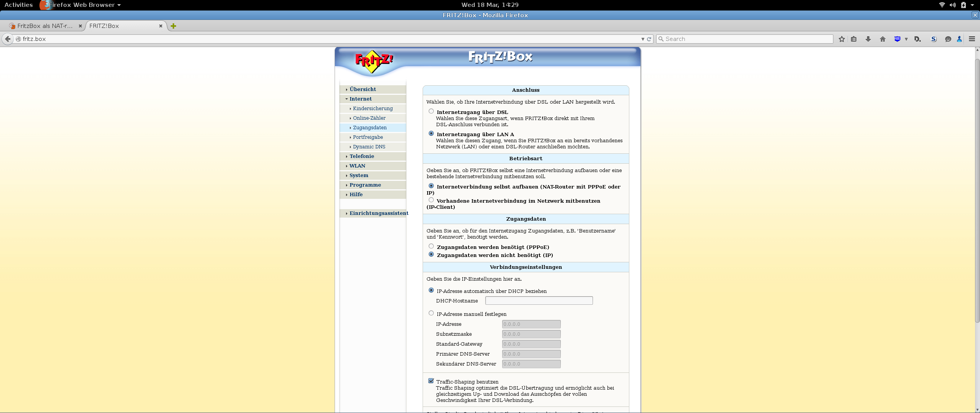Open the Firefox hamburger menu
Screen dimensions: 980x413
(972, 39)
